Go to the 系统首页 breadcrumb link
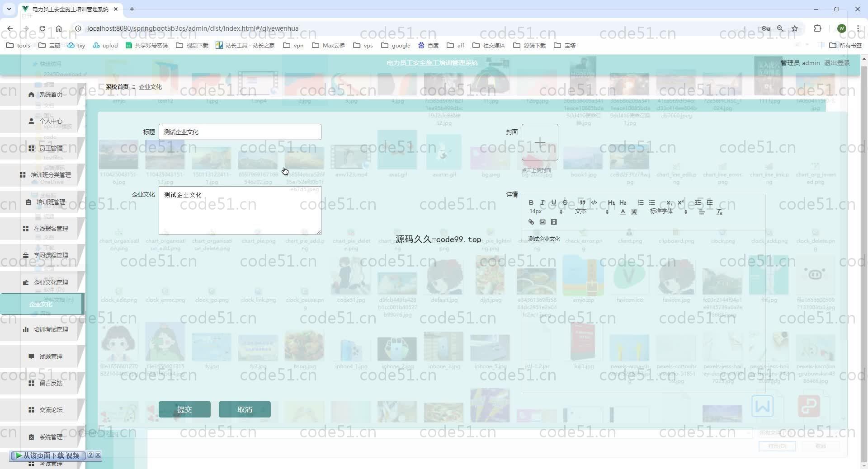The image size is (868, 469). (x=117, y=87)
